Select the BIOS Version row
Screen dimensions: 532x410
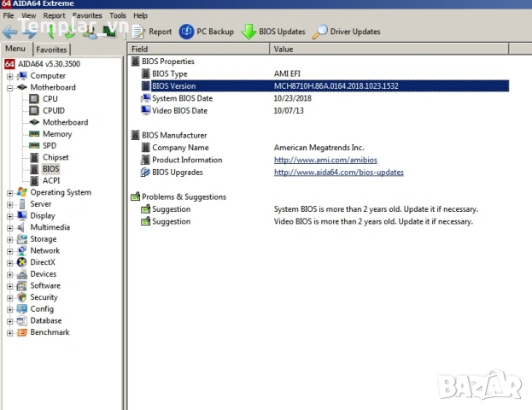325,86
